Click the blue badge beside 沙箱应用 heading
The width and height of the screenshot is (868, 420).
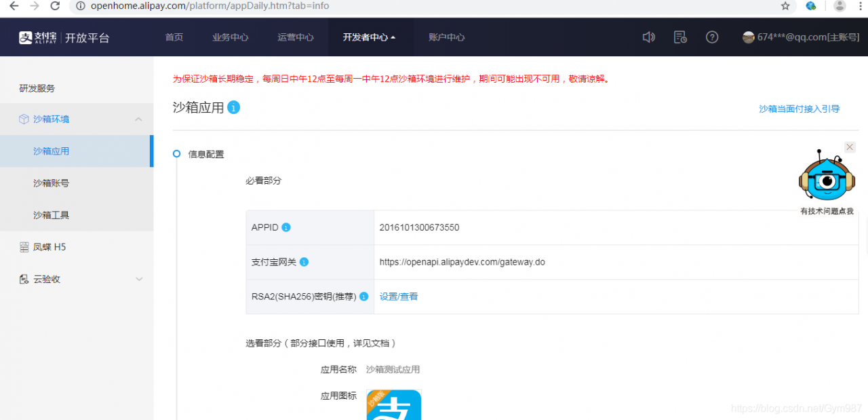tap(233, 107)
